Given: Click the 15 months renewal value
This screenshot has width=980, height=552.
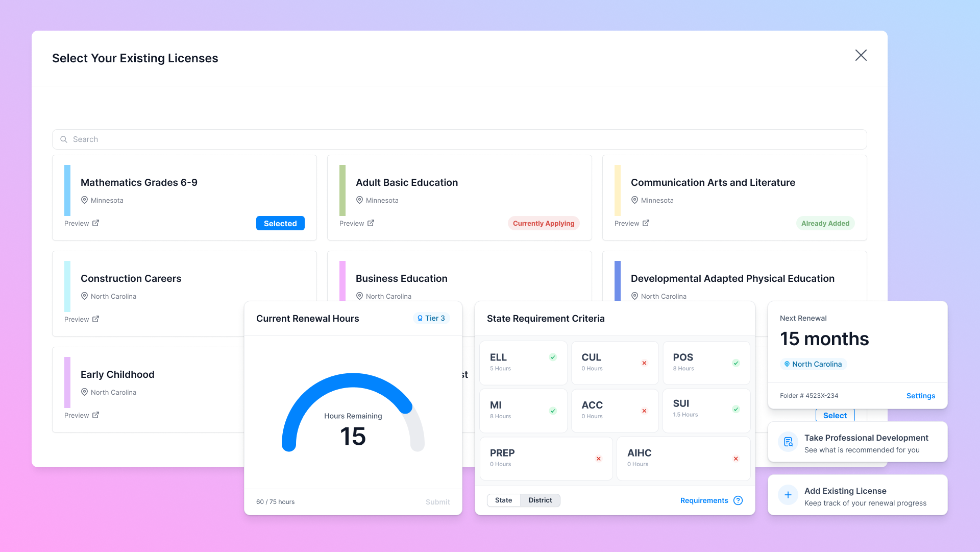Looking at the screenshot, I should point(824,339).
